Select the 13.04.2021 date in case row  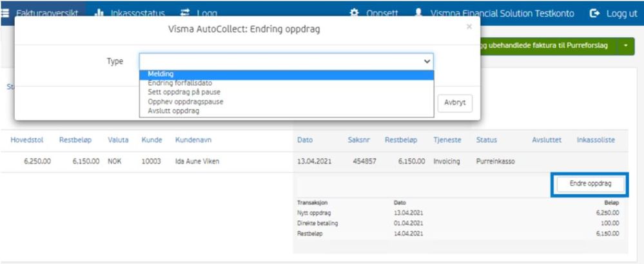(x=314, y=162)
